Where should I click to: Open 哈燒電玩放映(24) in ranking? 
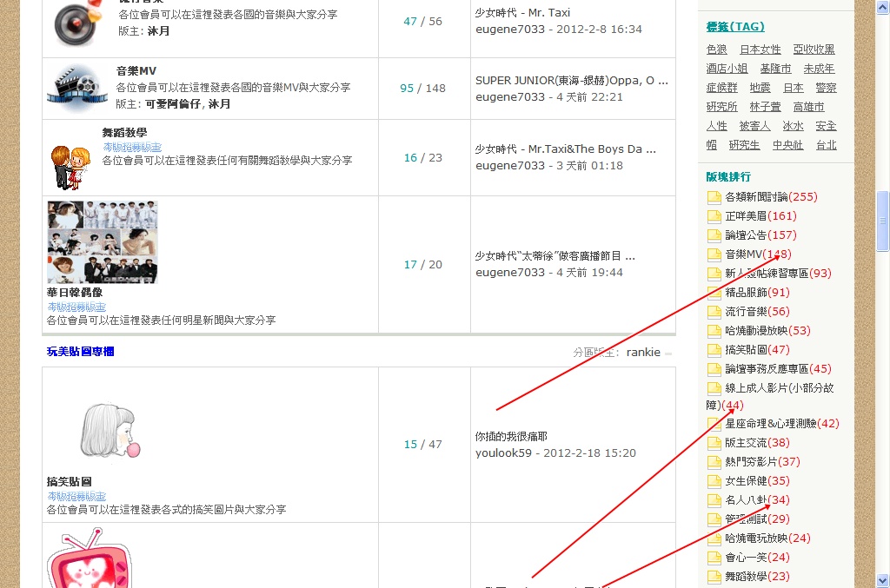(767, 538)
